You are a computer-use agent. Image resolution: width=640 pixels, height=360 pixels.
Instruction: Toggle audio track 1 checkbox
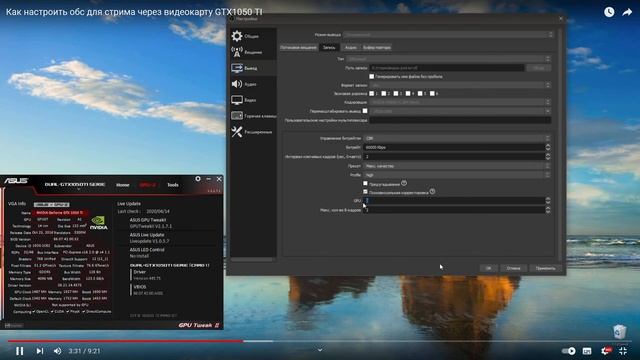click(371, 93)
